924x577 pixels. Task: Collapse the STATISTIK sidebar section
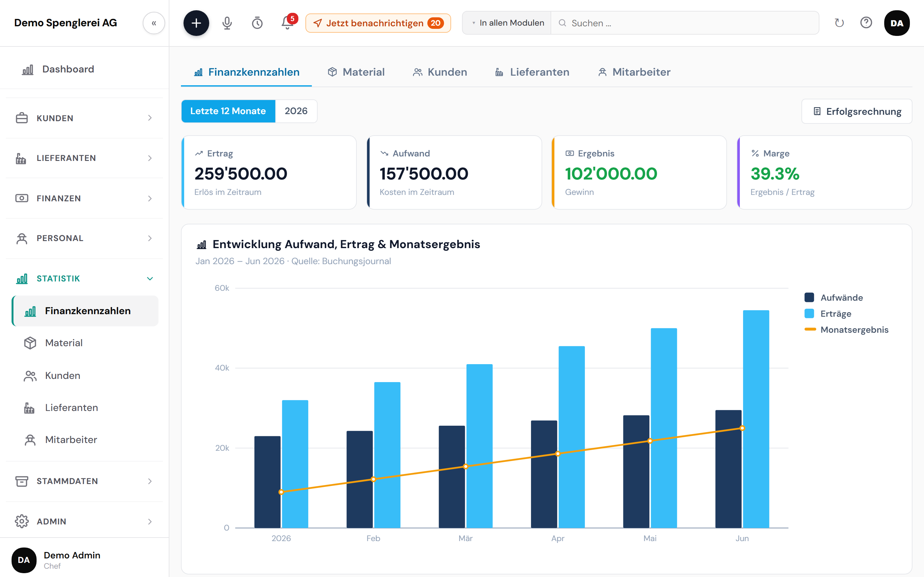[x=84, y=279]
